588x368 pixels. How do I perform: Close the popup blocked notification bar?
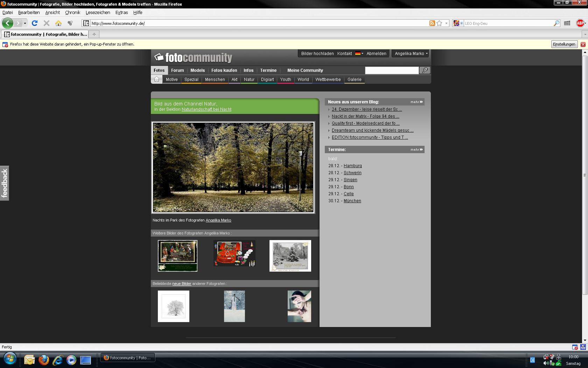pyautogui.click(x=583, y=45)
